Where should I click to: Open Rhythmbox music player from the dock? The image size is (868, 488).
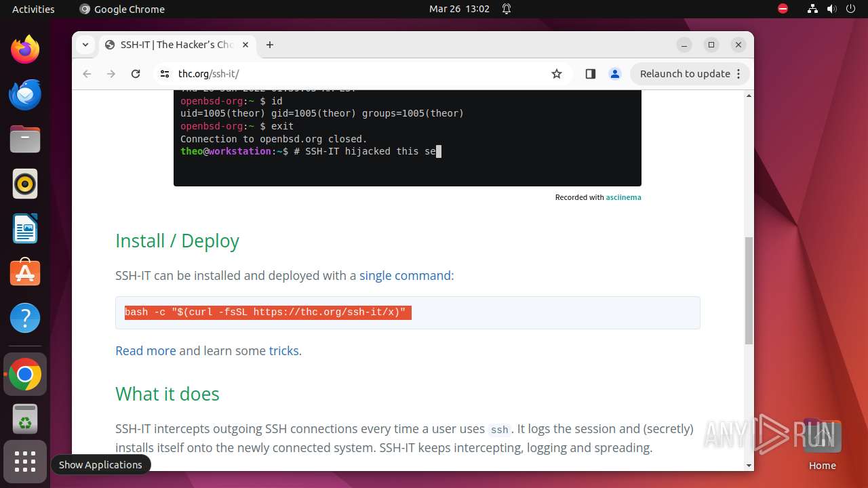(25, 184)
